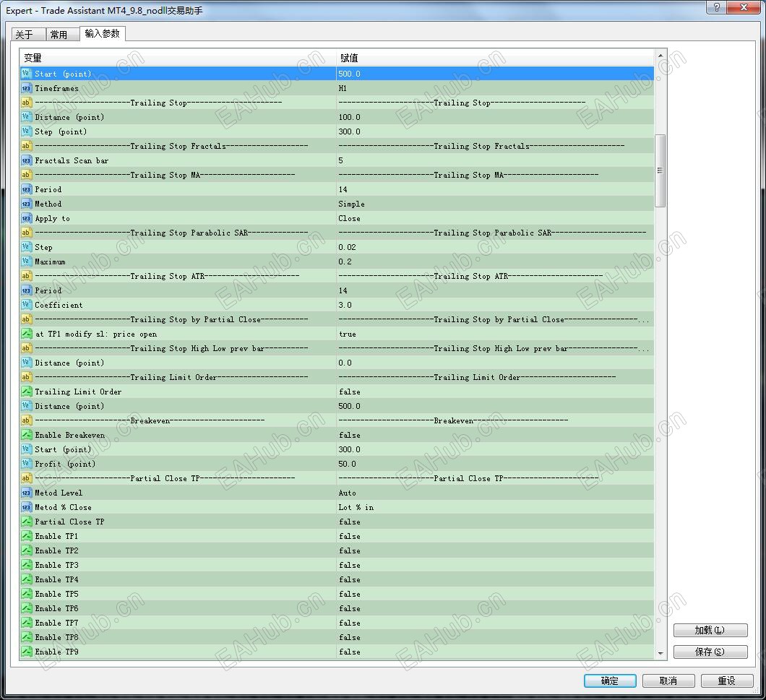Select the Enable TP5 value false
Screen dimensions: 766x700
coord(349,594)
